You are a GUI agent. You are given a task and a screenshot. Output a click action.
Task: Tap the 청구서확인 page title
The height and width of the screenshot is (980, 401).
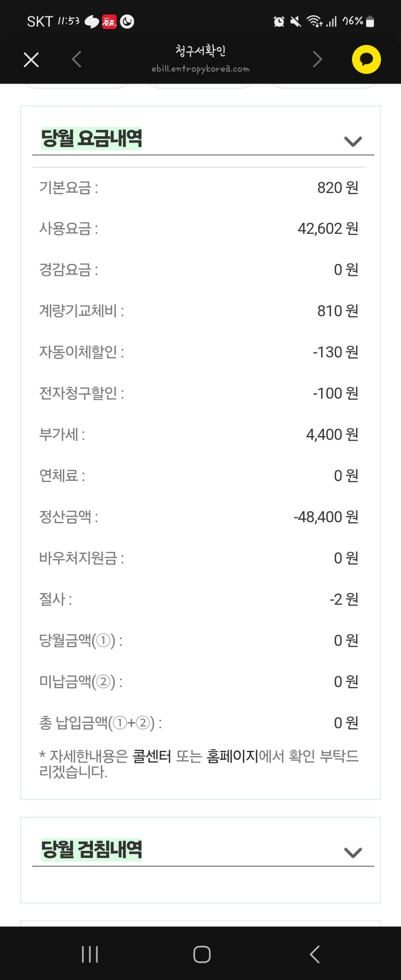point(200,51)
